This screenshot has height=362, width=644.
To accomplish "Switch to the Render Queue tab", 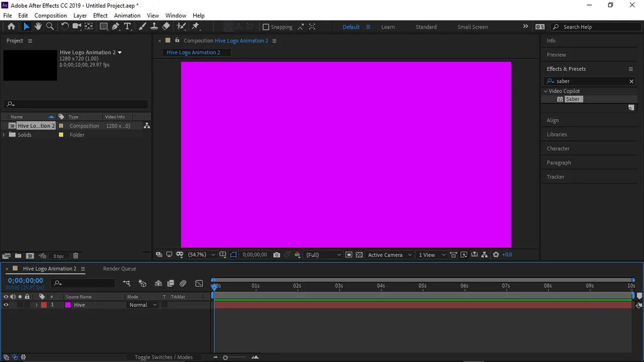I will pos(120,268).
